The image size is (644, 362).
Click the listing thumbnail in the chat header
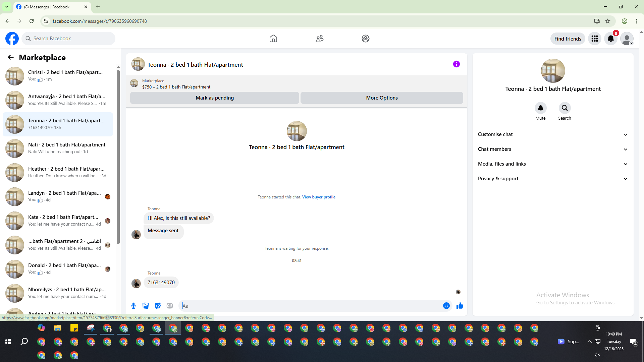point(138,64)
